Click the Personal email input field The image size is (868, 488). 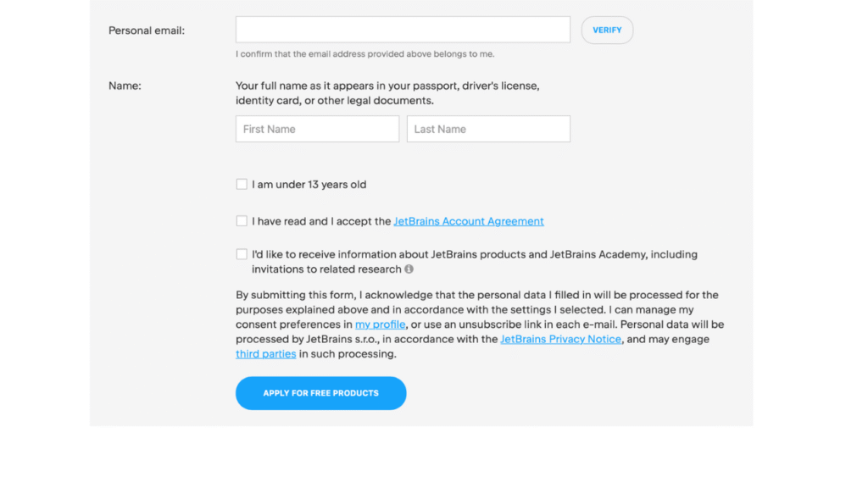(403, 30)
